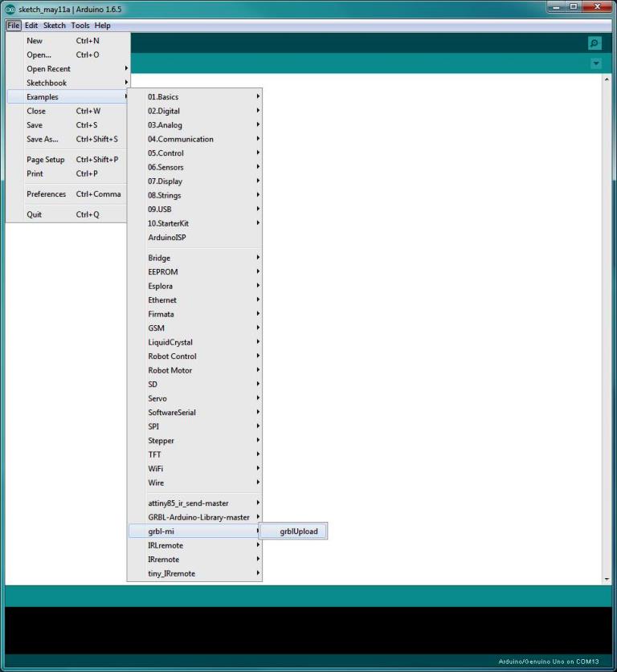Select the Examples menu entry

pyautogui.click(x=67, y=97)
